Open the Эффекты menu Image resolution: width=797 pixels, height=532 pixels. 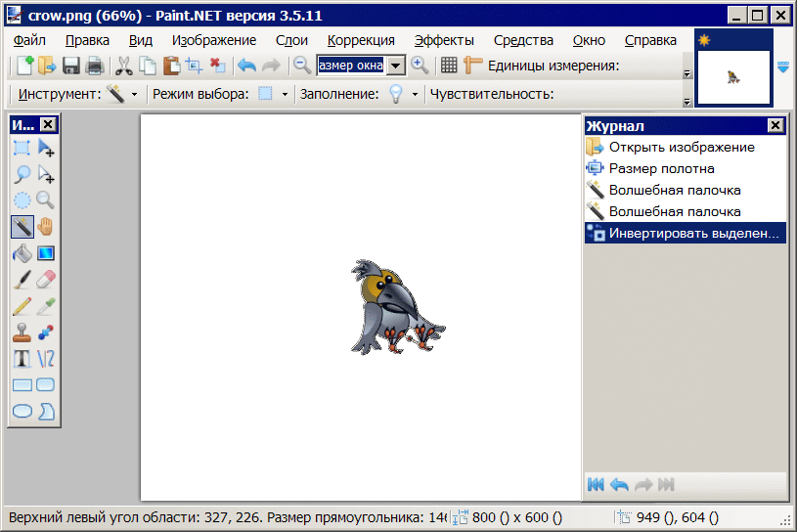(444, 40)
